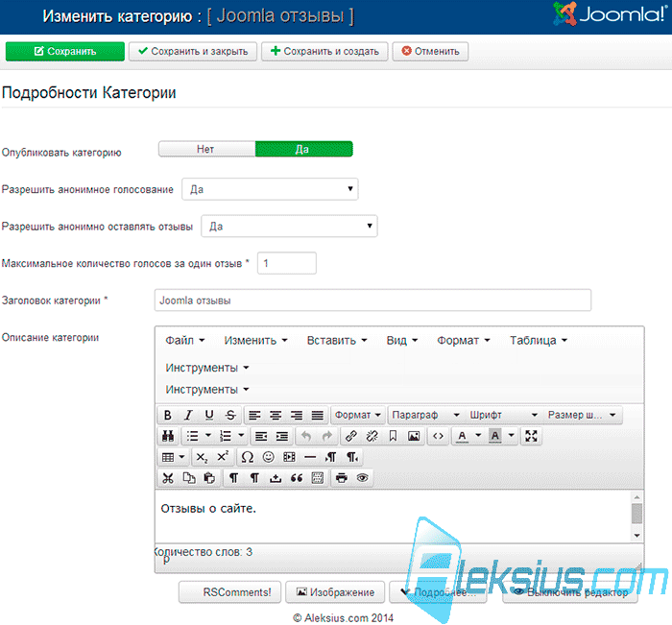The height and width of the screenshot is (625, 672).
Task: Open Вставить editor menu
Action: click(x=337, y=341)
